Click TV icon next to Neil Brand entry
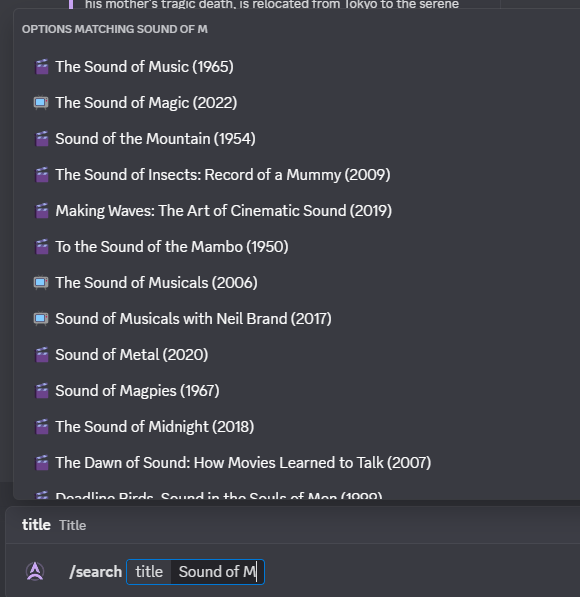 pos(41,319)
